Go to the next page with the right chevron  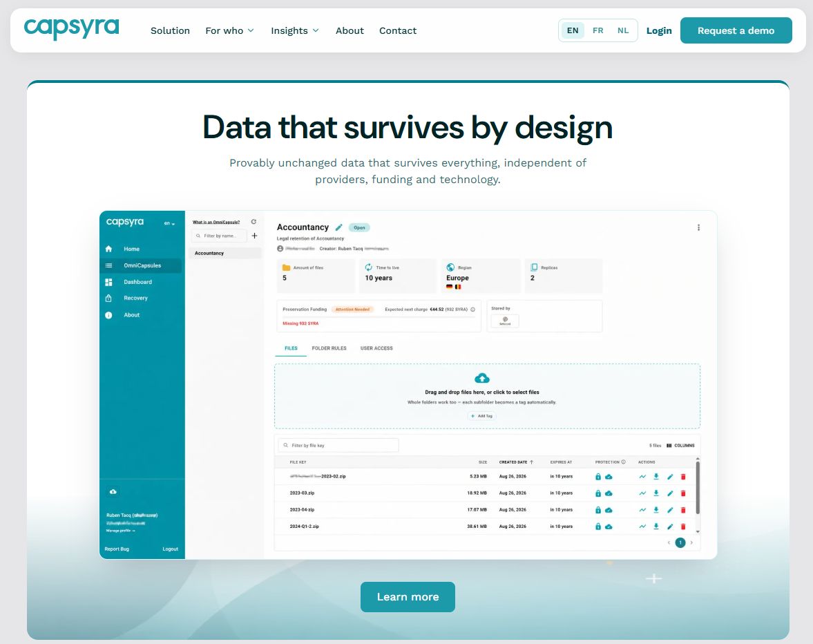(x=691, y=542)
